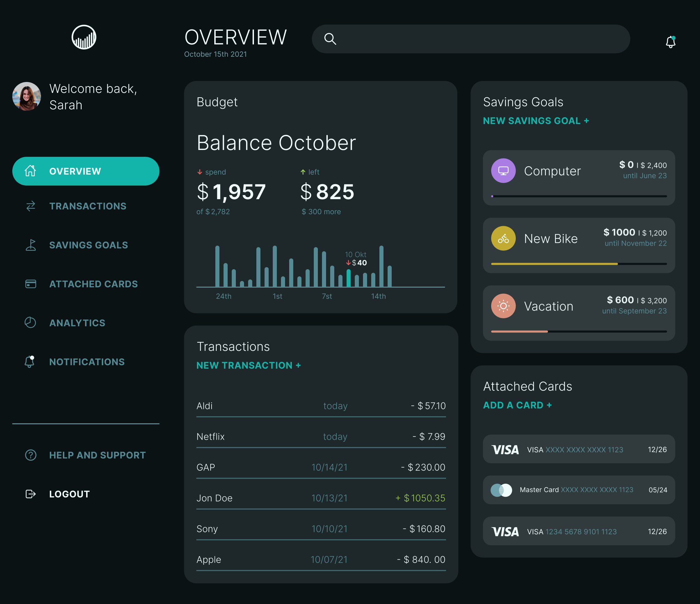Click the purple Computer goal icon
Viewport: 700px width, 604px height.
coord(503,170)
